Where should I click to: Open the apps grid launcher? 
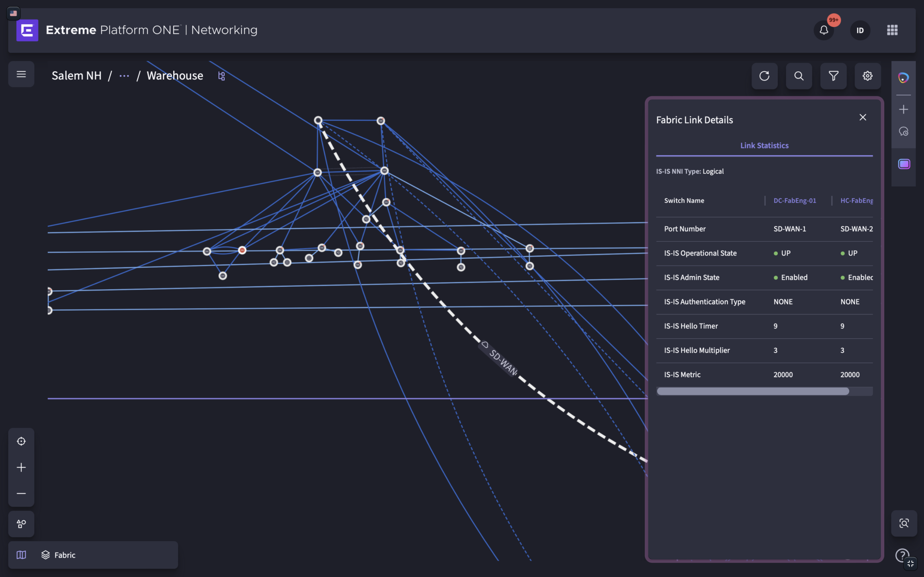tap(892, 30)
